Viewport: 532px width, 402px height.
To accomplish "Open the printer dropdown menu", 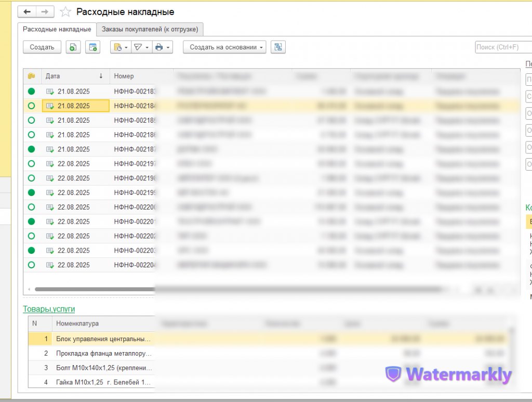I will pos(162,47).
